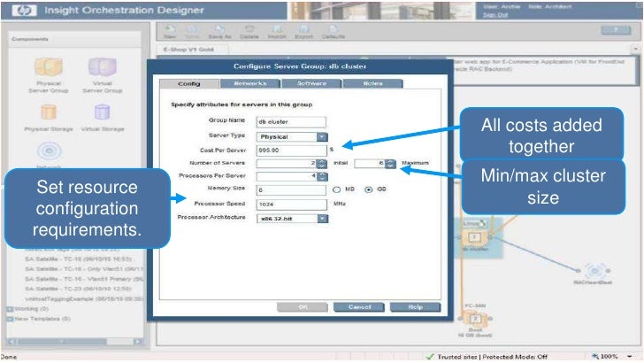Select SA Satellite - TC-16 Vlan51 Primary row

tap(84, 279)
